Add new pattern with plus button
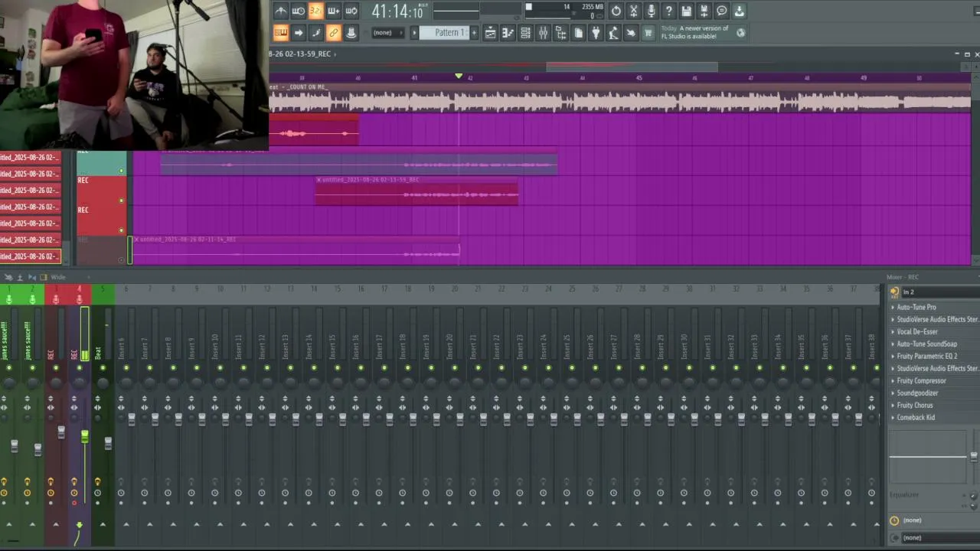The height and width of the screenshot is (551, 980). coord(474,33)
